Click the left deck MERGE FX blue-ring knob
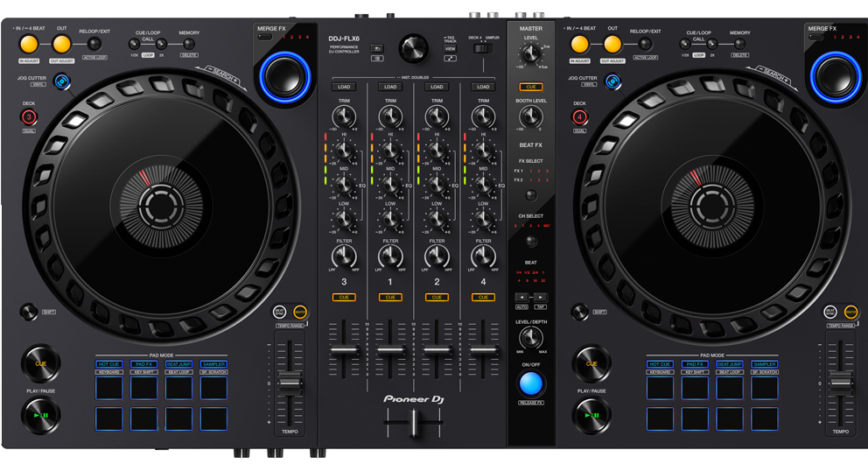 point(285,76)
